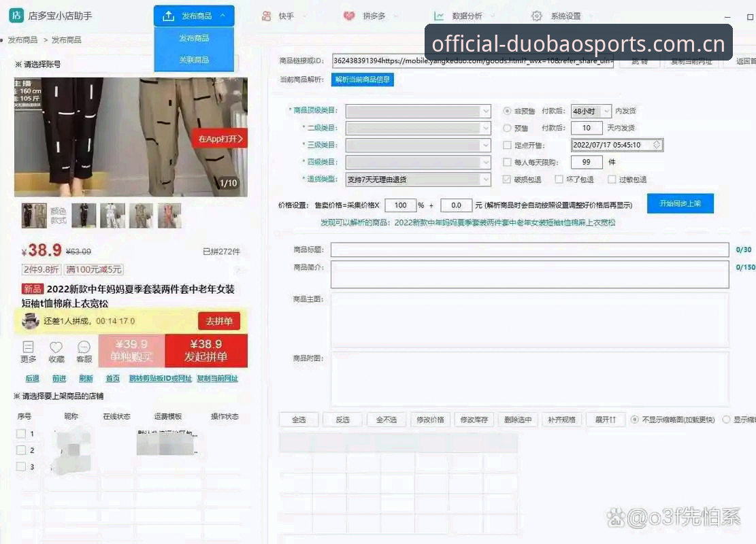Image resolution: width=756 pixels, height=544 pixels.
Task: Click the 快手 icon in top navigation
Action: pos(266,16)
